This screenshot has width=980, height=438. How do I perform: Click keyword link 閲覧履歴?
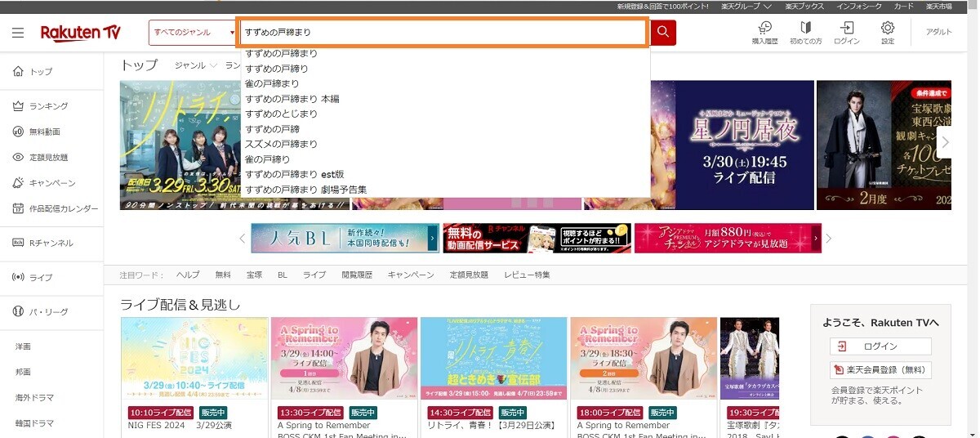click(x=357, y=275)
